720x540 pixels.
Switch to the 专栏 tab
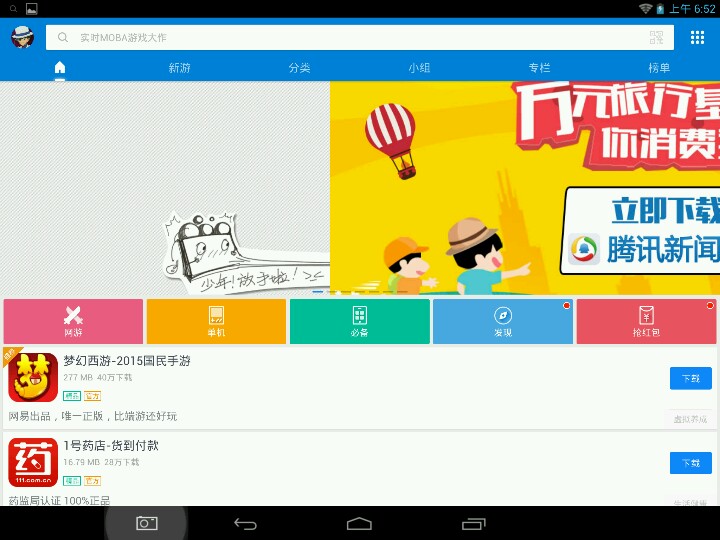(539, 68)
